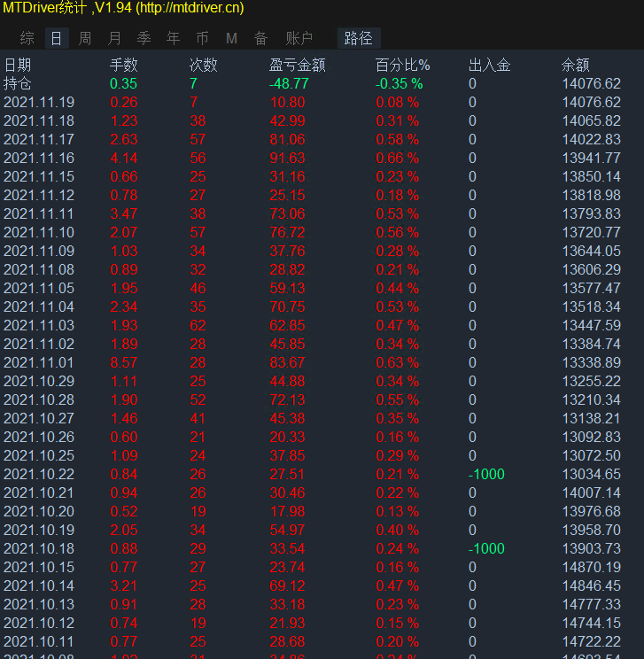Click the 次数 column header
The image size is (644, 659).
pos(204,66)
